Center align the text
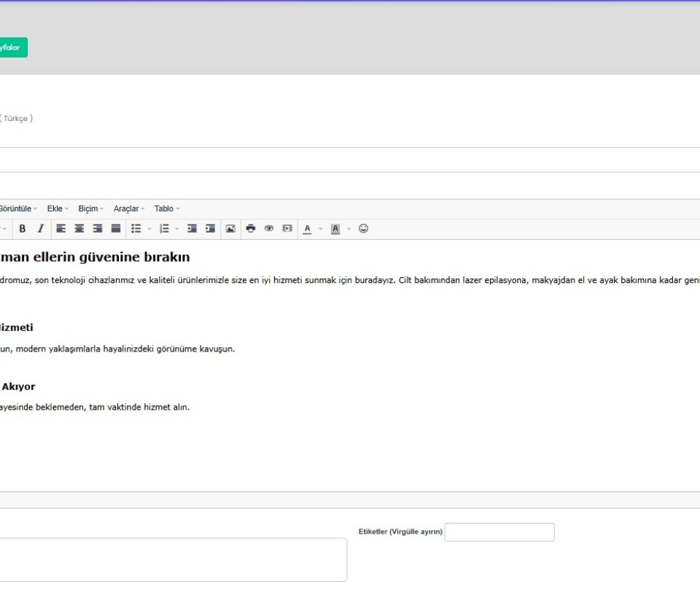This screenshot has width=700, height=611. [79, 229]
